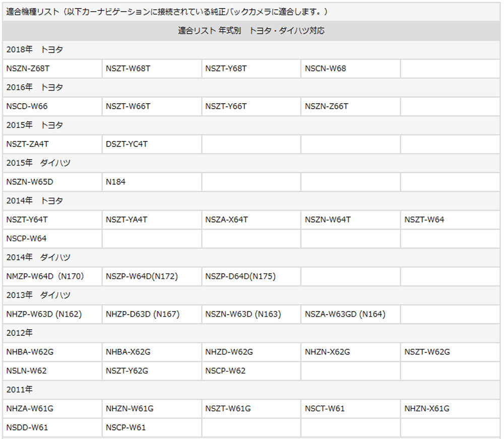
Task: Select NSZA-W63GD (N164) cell
Action: coord(351,314)
